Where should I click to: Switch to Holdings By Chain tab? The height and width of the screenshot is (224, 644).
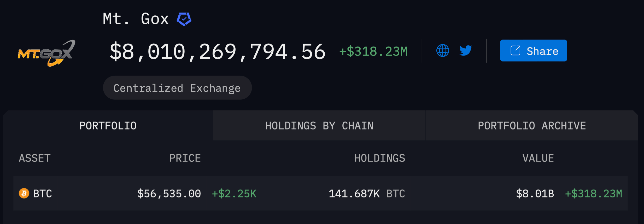319,126
